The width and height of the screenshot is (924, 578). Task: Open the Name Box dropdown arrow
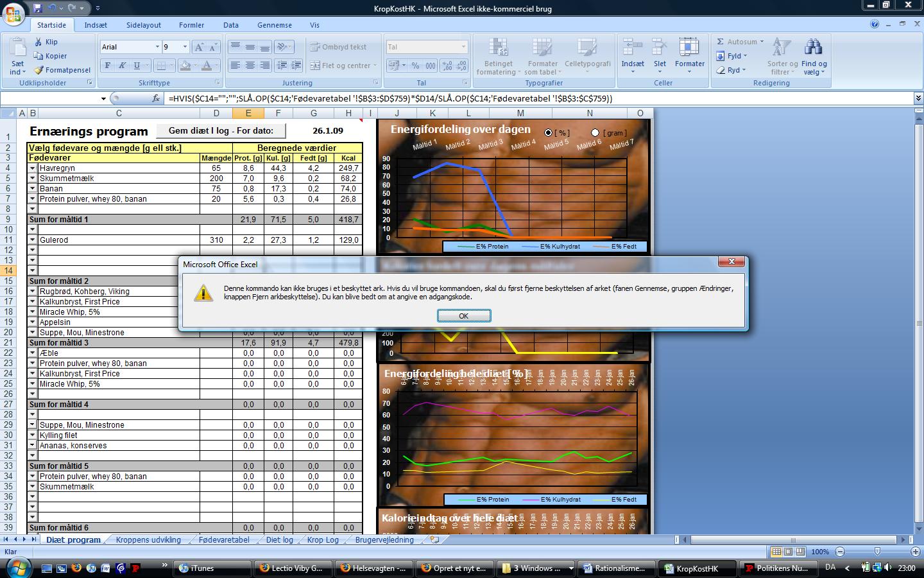(x=103, y=99)
